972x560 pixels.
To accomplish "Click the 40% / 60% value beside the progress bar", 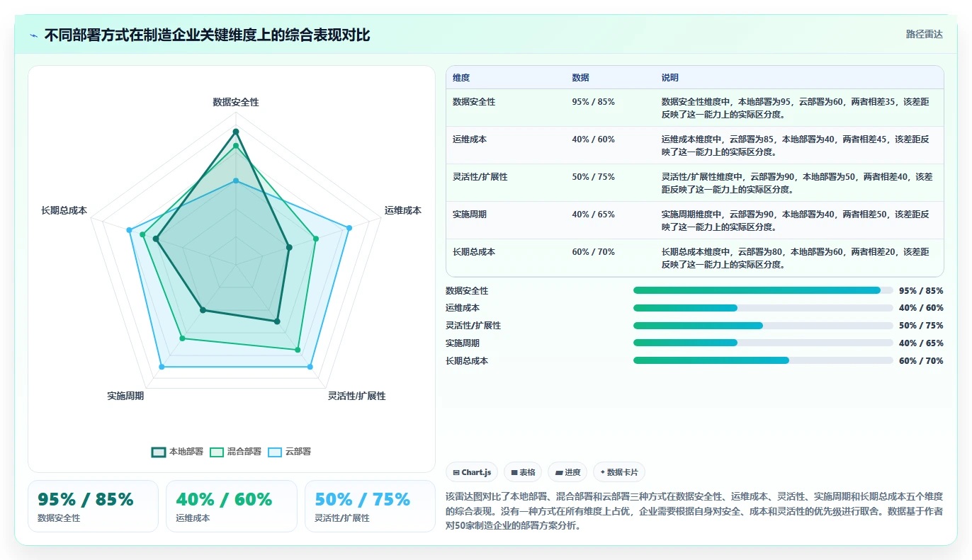I will point(921,308).
